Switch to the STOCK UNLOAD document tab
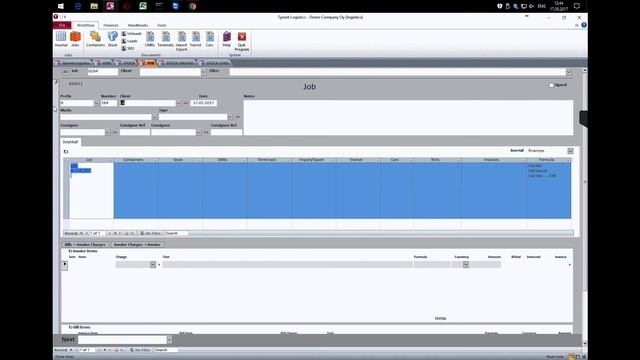 177,63
